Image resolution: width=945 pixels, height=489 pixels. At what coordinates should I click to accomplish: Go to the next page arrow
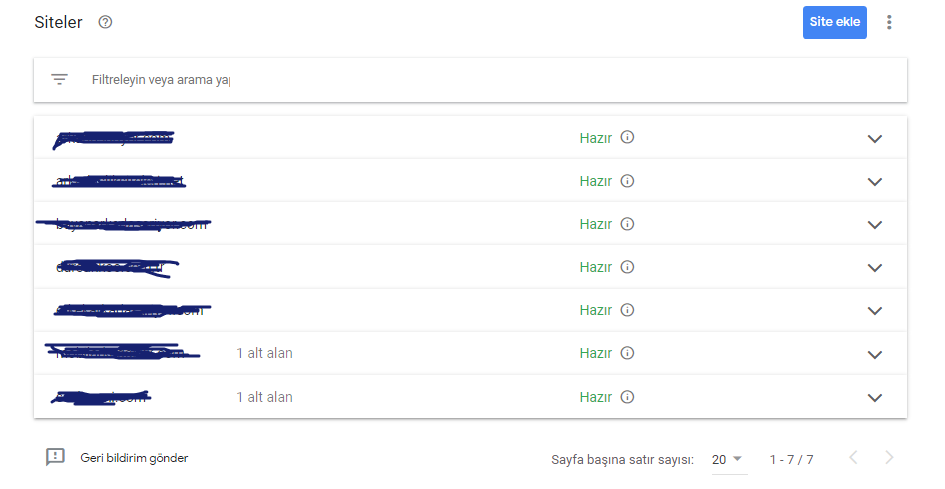pyautogui.click(x=889, y=458)
